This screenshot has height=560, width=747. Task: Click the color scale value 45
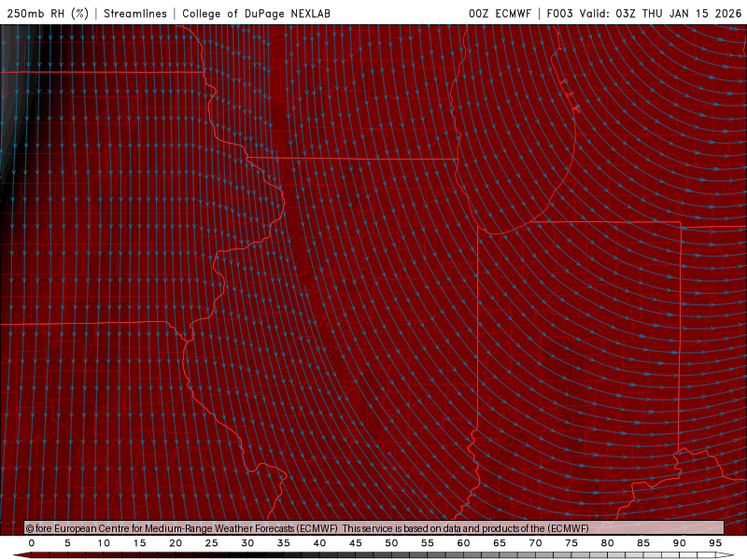click(x=356, y=543)
